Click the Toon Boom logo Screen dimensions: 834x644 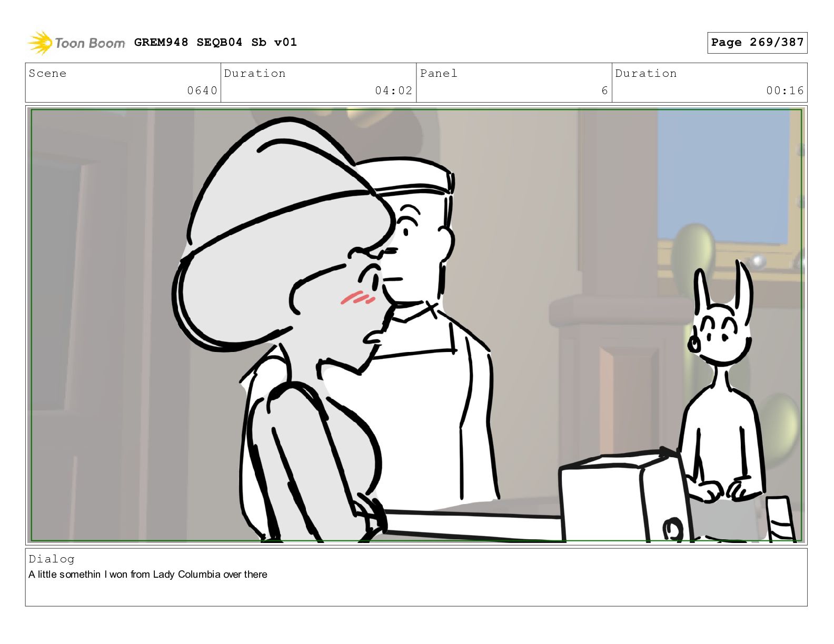point(76,43)
